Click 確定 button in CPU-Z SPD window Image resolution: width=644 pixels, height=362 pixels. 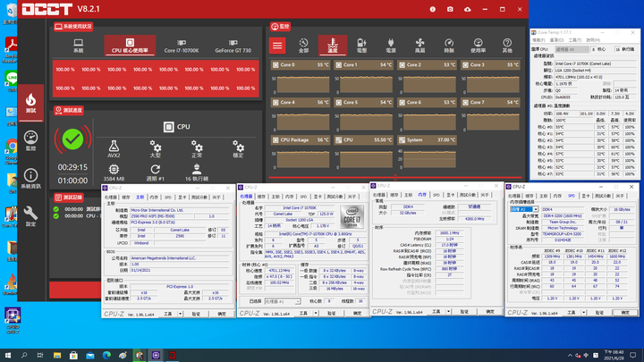pos(625,312)
